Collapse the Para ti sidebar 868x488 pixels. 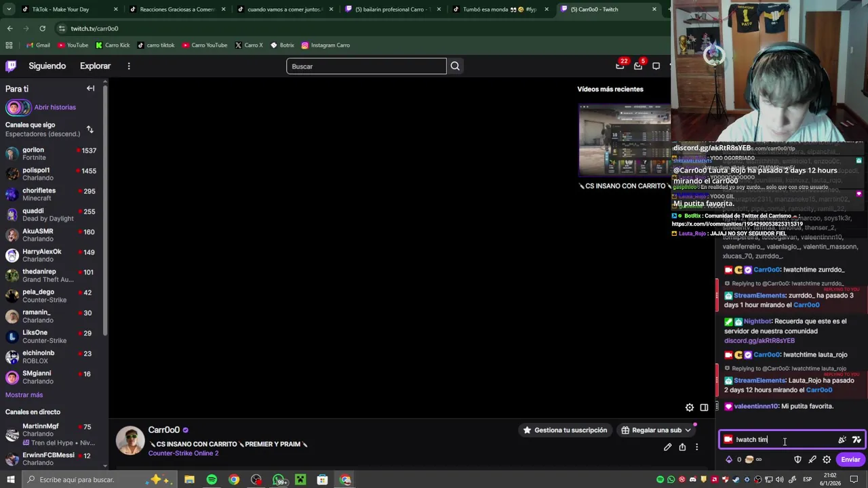[90, 88]
